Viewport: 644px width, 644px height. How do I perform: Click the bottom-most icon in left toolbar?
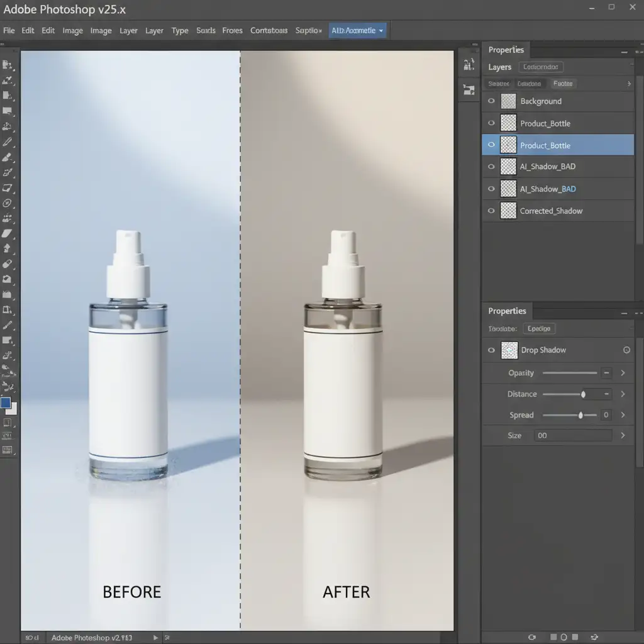coord(8,450)
